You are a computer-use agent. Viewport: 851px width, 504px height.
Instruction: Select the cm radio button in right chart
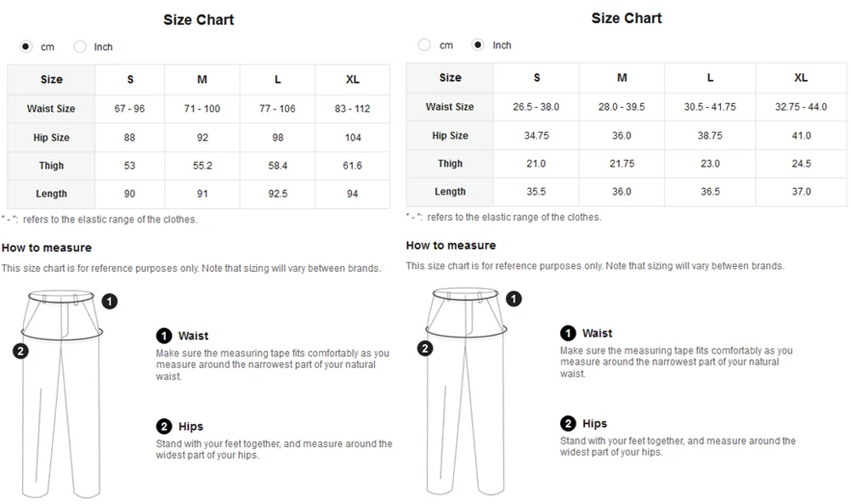424,45
